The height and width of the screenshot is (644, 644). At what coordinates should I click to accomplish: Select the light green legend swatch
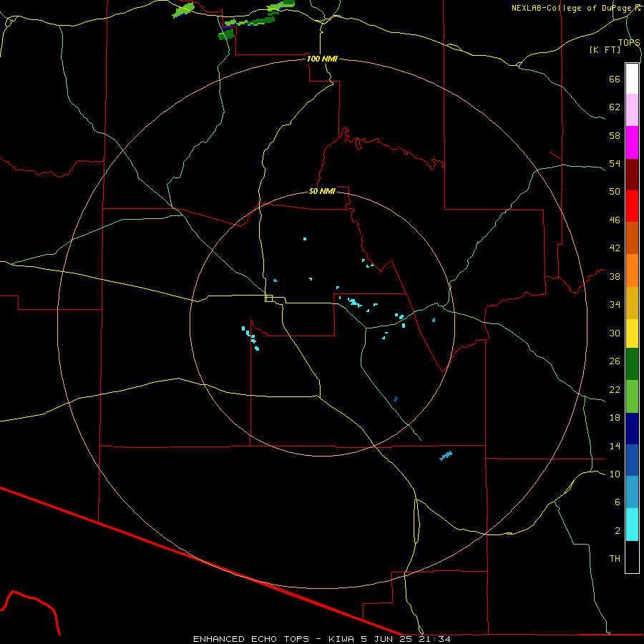(632, 396)
